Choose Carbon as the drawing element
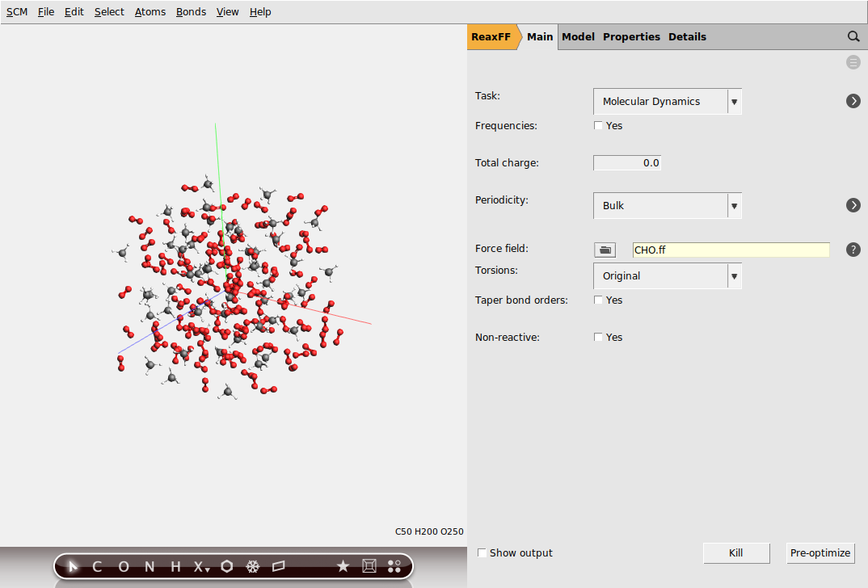868x588 pixels. pyautogui.click(x=97, y=566)
